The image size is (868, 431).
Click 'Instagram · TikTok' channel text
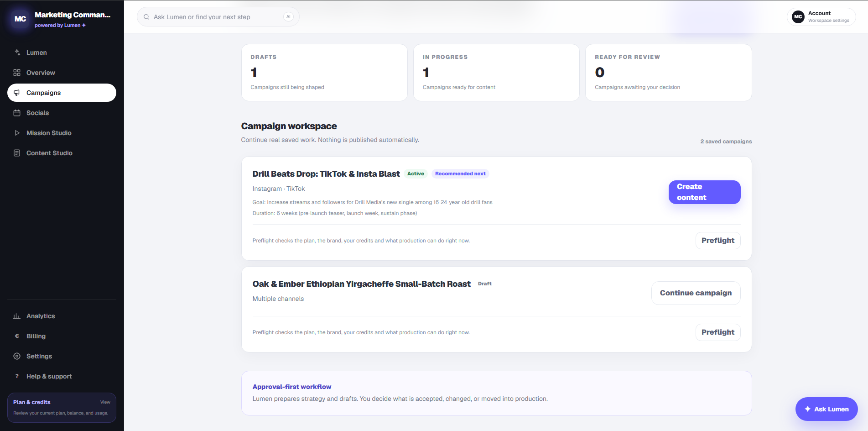[x=279, y=189]
